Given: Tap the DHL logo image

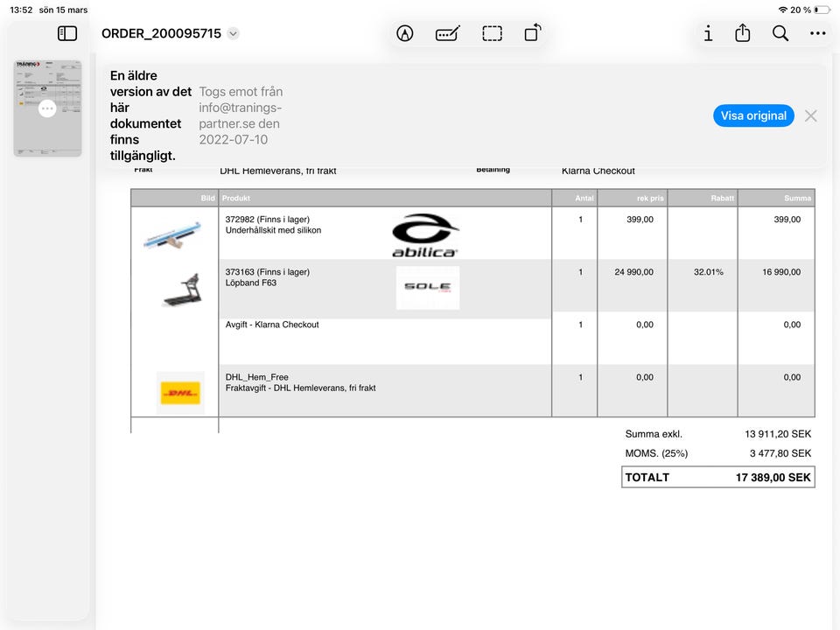Looking at the screenshot, I should [x=180, y=393].
